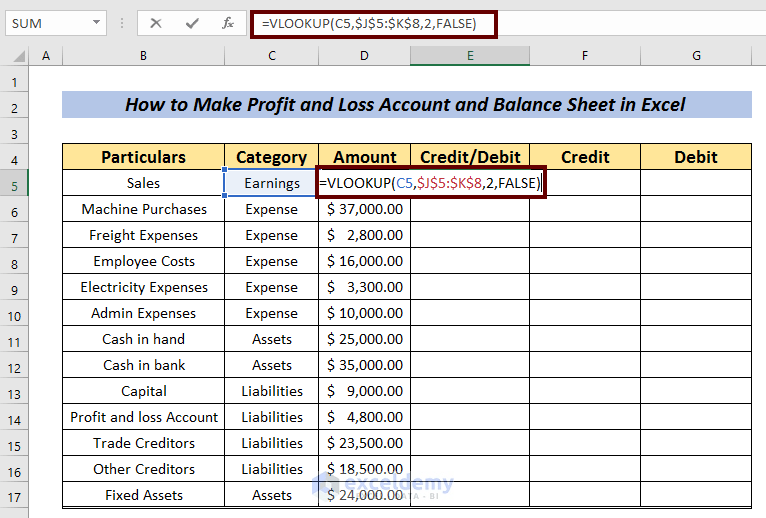The width and height of the screenshot is (766, 518).
Task: Select the Credit header cell
Action: coord(585,157)
